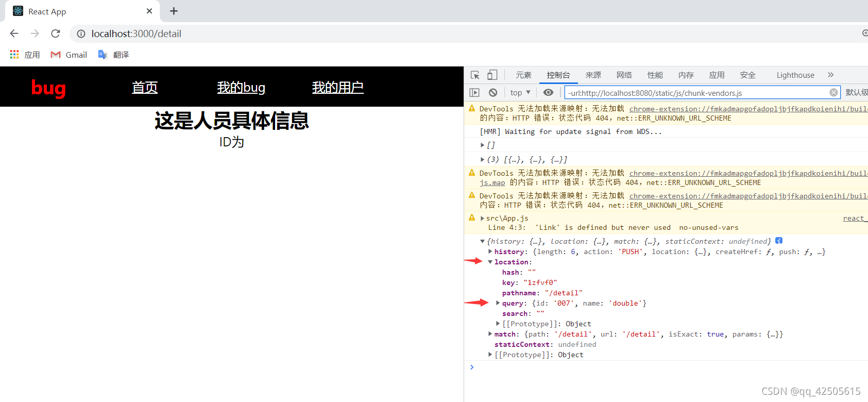Click the red bug logo
868x402 pixels.
pos(48,88)
